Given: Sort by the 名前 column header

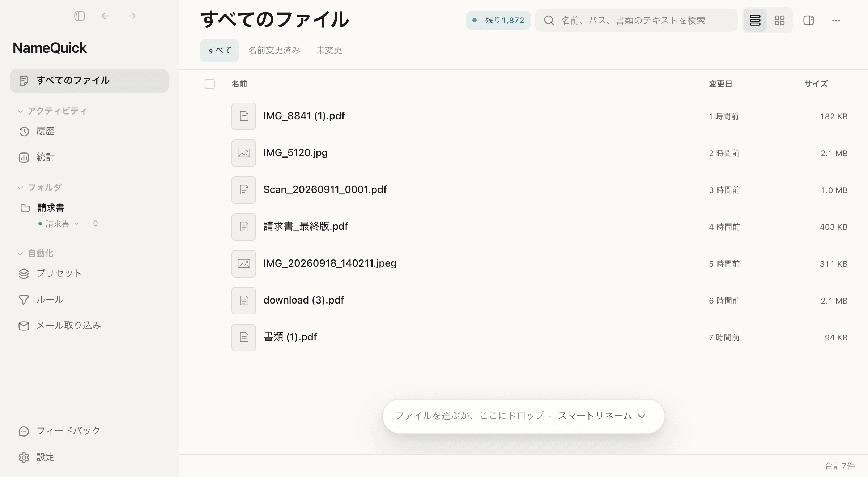Looking at the screenshot, I should (239, 84).
